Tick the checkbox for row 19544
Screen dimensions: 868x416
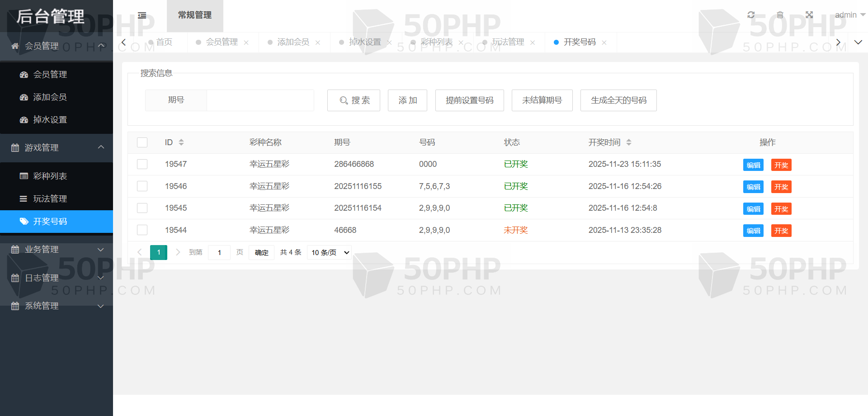coord(142,230)
